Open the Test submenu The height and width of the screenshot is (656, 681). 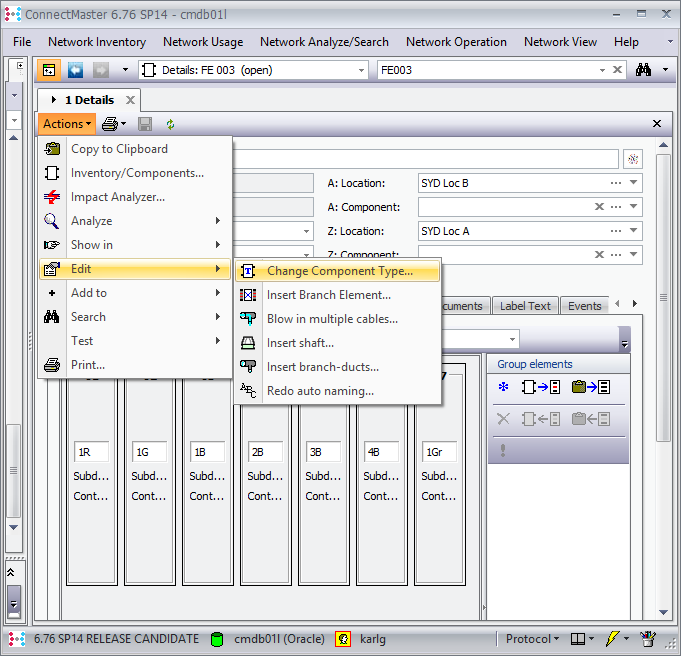[x=135, y=341]
